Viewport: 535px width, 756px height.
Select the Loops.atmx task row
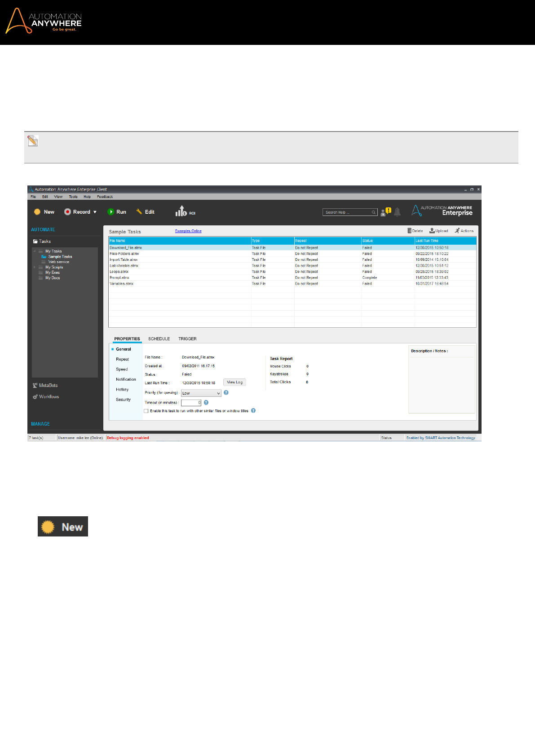(292, 272)
